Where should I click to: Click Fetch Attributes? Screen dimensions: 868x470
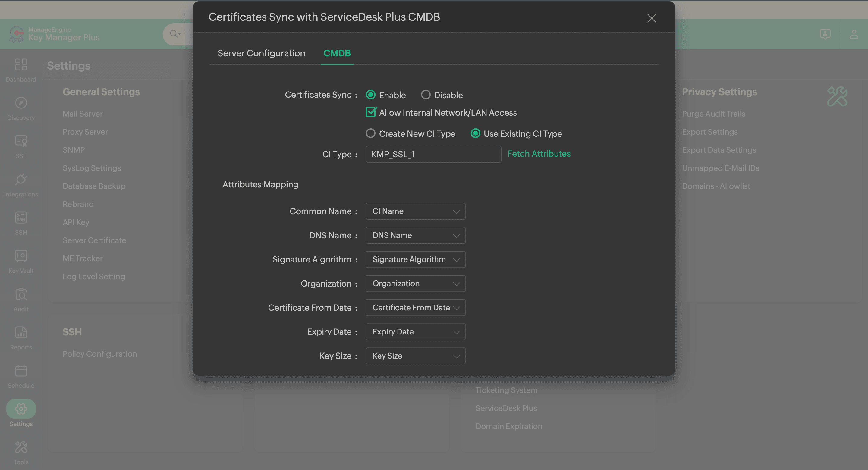[539, 154]
